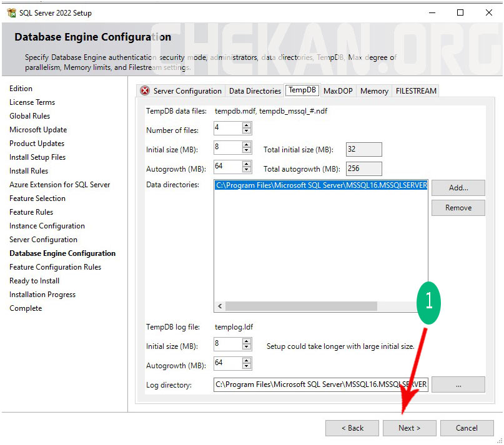Image resolution: width=504 pixels, height=445 pixels.
Task: Click the Total autogrowth field showing 256
Action: pos(364,169)
